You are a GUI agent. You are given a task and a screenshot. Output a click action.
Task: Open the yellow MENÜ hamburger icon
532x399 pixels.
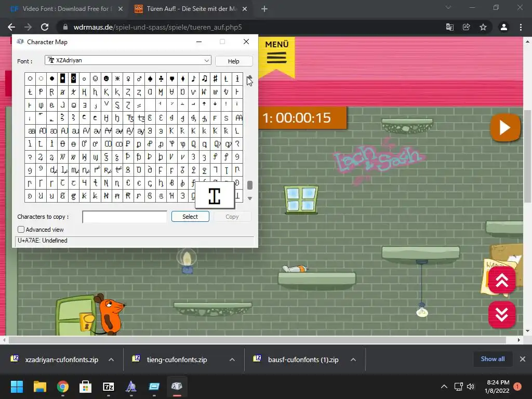[x=276, y=58]
